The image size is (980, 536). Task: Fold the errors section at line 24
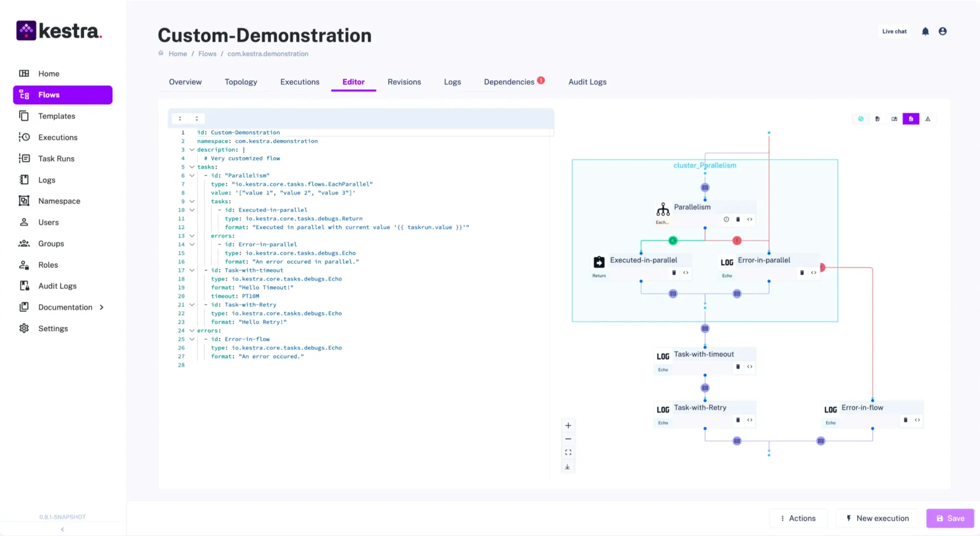click(192, 331)
